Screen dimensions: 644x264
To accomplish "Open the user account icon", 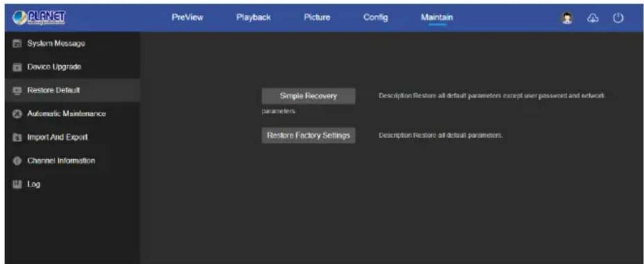I will pyautogui.click(x=567, y=18).
